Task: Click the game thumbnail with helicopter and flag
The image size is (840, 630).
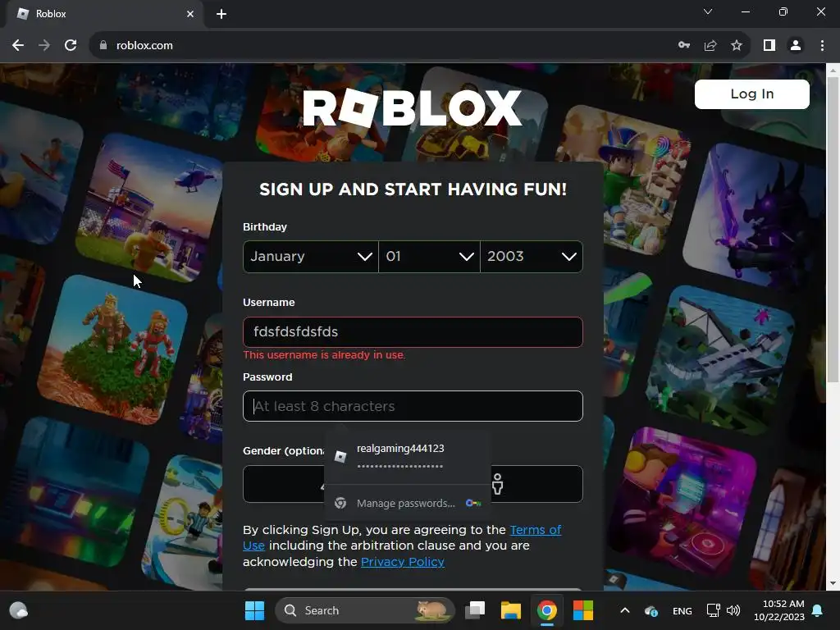Action: click(x=148, y=206)
